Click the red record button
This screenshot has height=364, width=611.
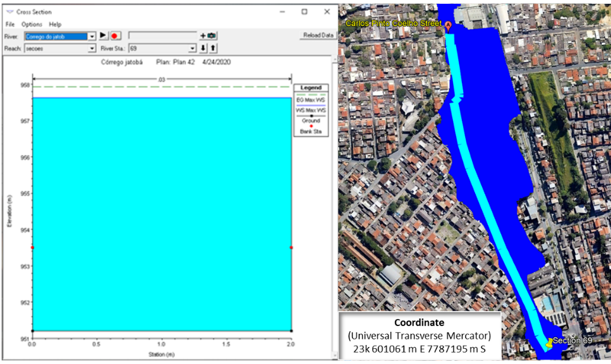116,36
